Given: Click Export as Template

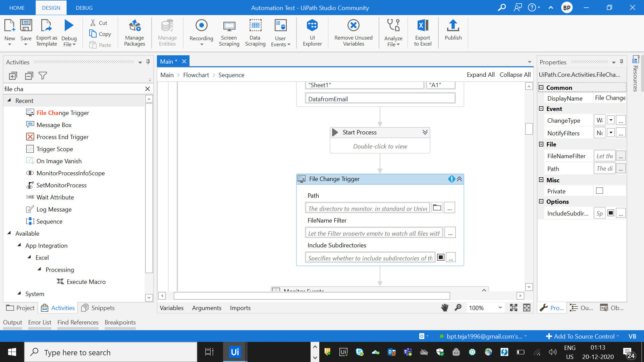Looking at the screenshot, I should tap(47, 32).
